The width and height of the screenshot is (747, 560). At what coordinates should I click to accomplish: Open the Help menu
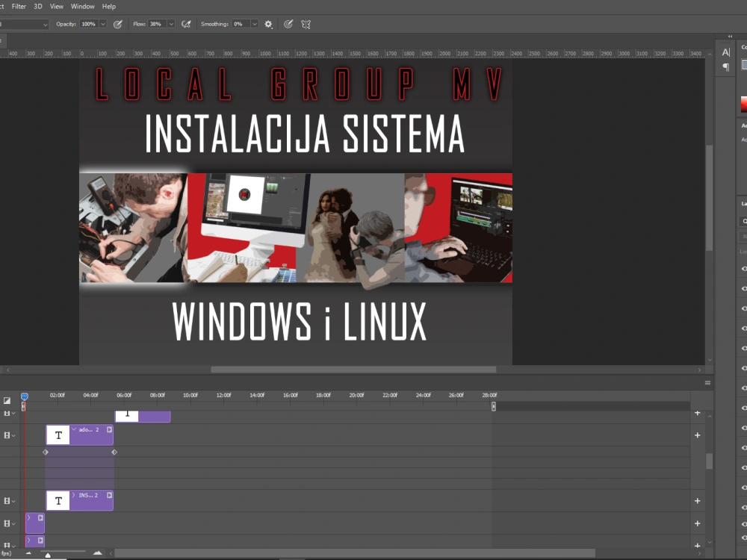point(108,6)
